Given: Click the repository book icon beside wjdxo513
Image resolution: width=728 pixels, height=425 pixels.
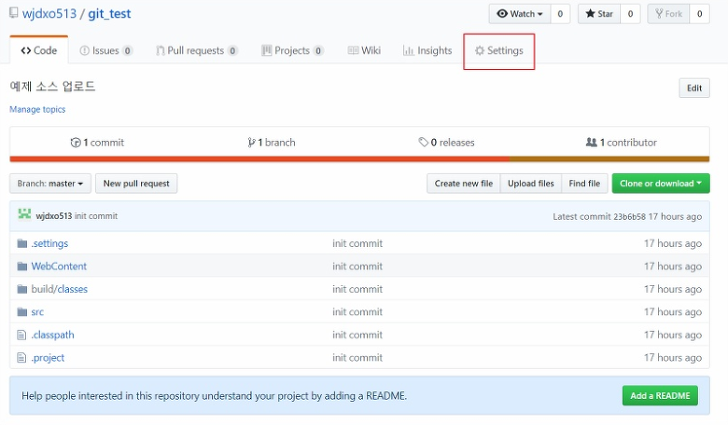Looking at the screenshot, I should point(14,13).
